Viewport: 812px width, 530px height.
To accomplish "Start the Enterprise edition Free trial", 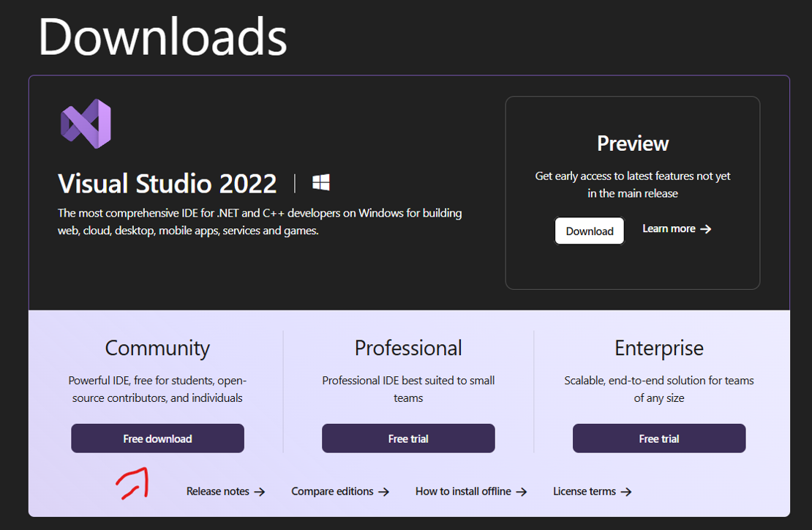I will tap(658, 438).
